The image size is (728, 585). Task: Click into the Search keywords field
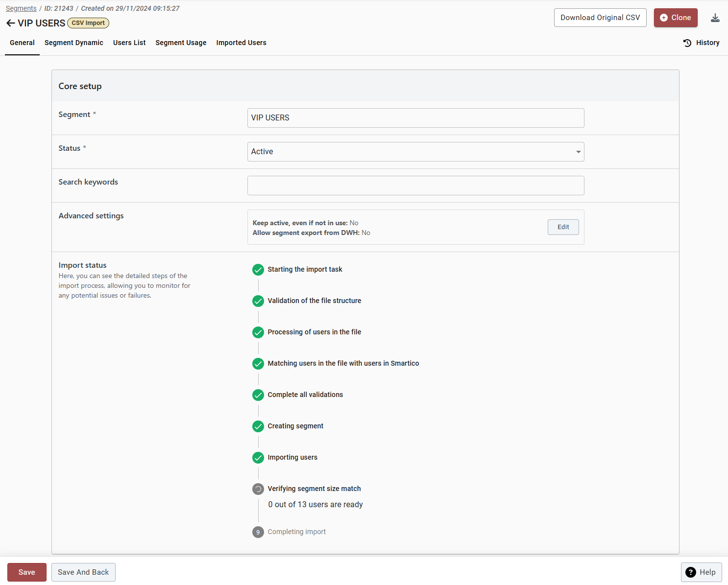(x=415, y=186)
